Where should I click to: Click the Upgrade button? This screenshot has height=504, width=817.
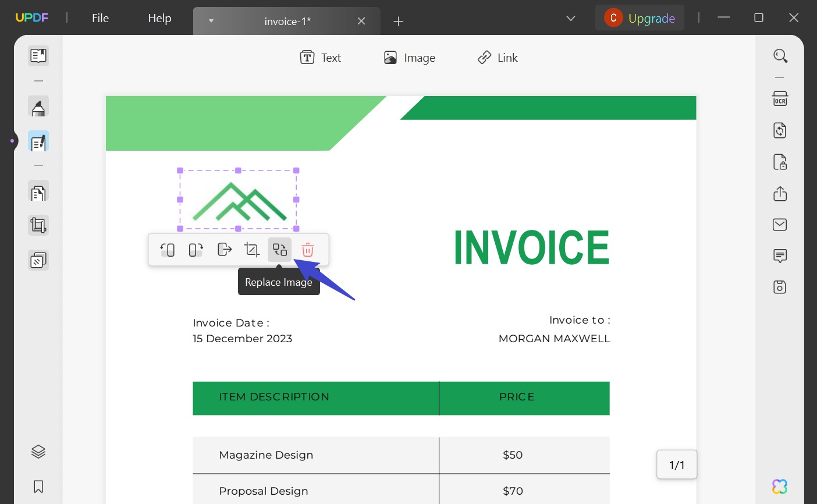[639, 18]
